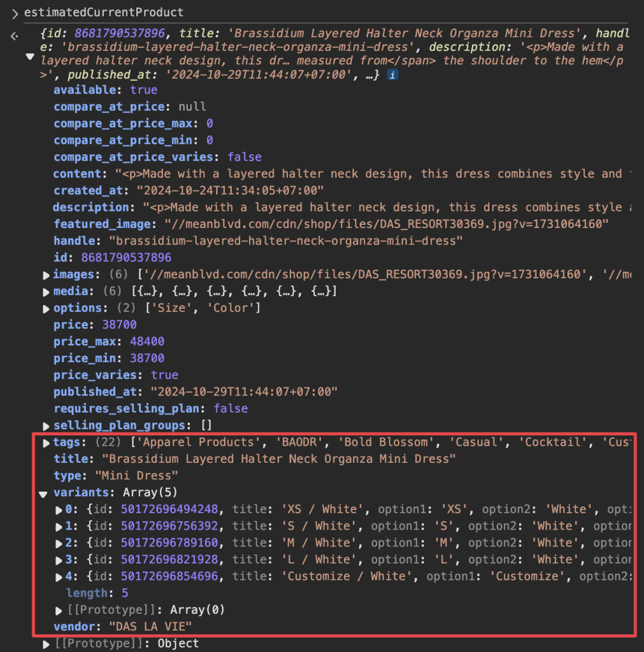Screen dimensions: 644x652
Task: Select the compare_at_price_varies false value
Action: (x=244, y=157)
